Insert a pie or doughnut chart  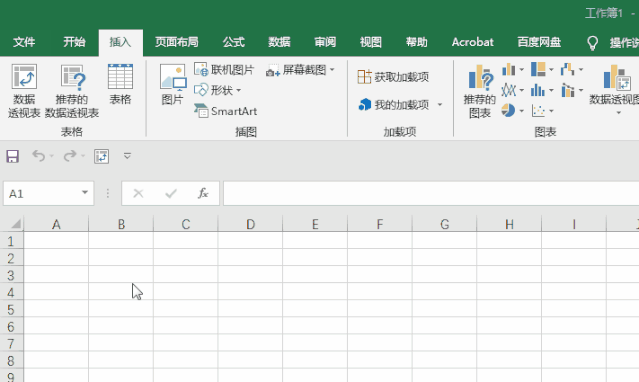(x=508, y=110)
